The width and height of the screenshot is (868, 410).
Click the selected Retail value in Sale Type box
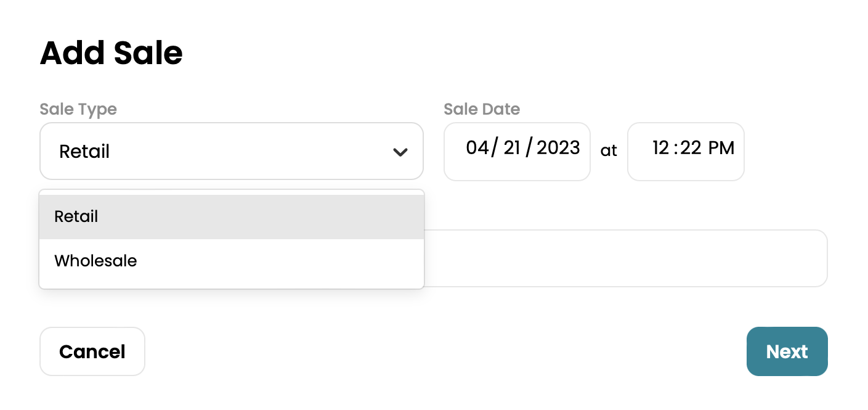tap(84, 152)
